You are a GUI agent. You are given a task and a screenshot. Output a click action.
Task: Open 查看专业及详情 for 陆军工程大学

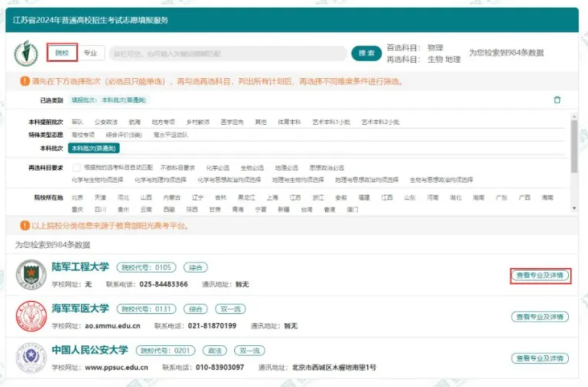pos(540,275)
